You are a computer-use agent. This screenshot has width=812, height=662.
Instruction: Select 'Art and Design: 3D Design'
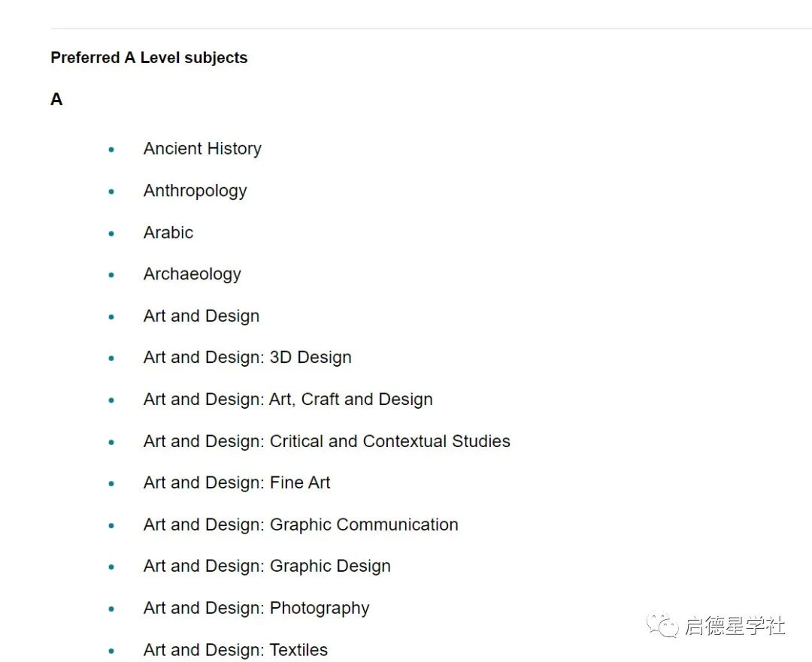[x=247, y=357]
